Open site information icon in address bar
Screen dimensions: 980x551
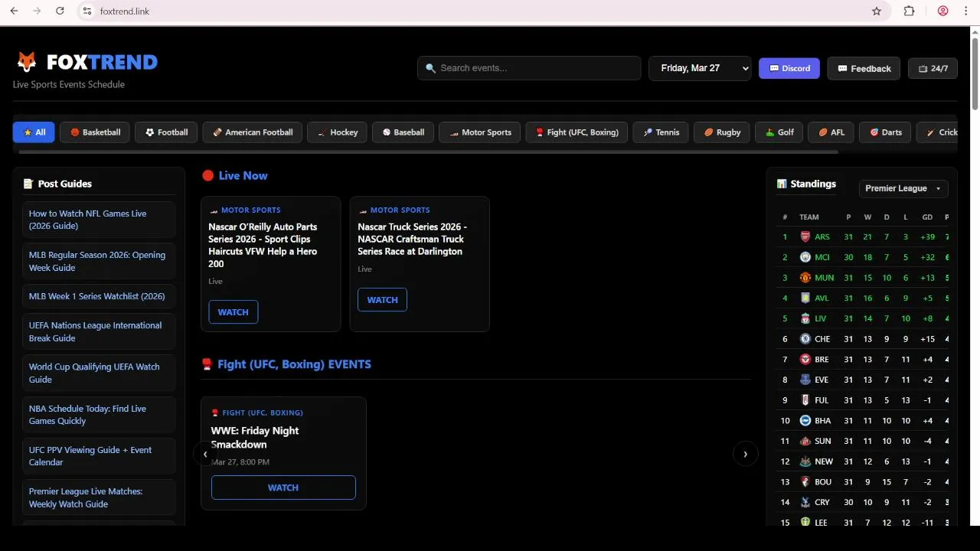(x=87, y=11)
